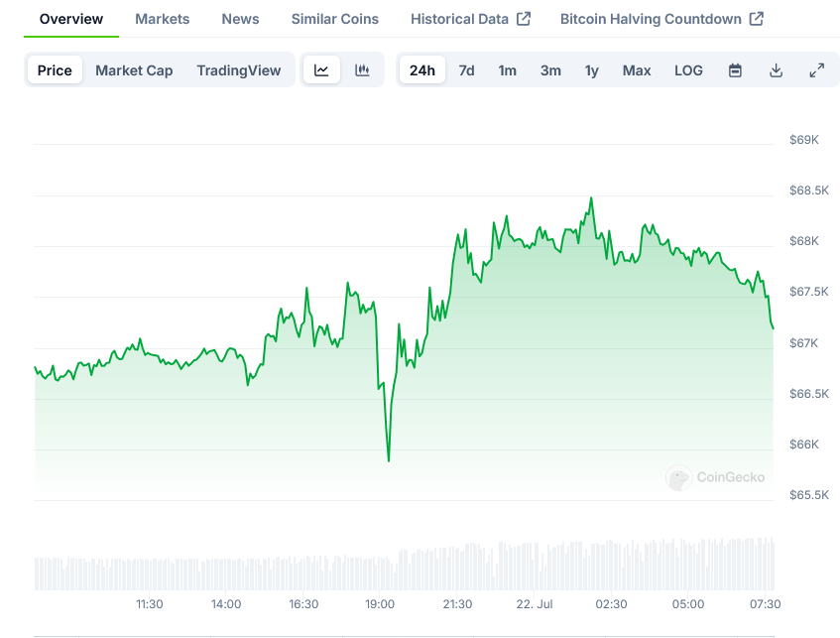Click the $66.5K axis label
This screenshot has height=638, width=840.
pyautogui.click(x=809, y=394)
